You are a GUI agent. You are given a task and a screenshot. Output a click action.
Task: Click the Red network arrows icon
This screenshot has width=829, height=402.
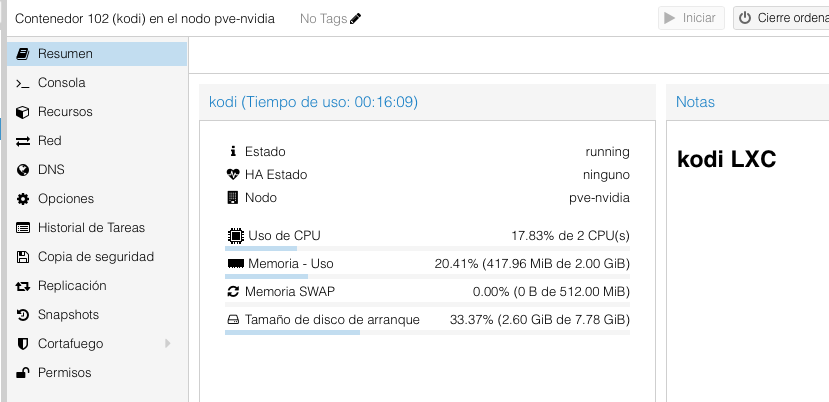point(23,141)
